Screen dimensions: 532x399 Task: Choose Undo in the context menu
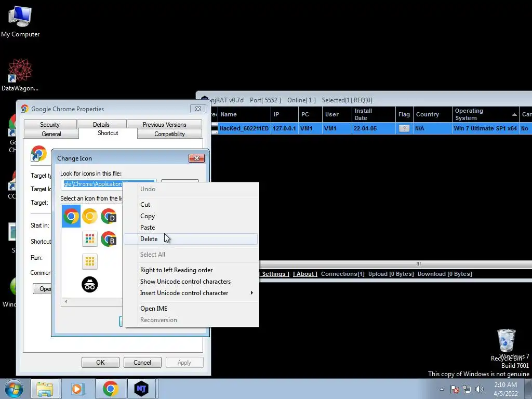coord(190,189)
